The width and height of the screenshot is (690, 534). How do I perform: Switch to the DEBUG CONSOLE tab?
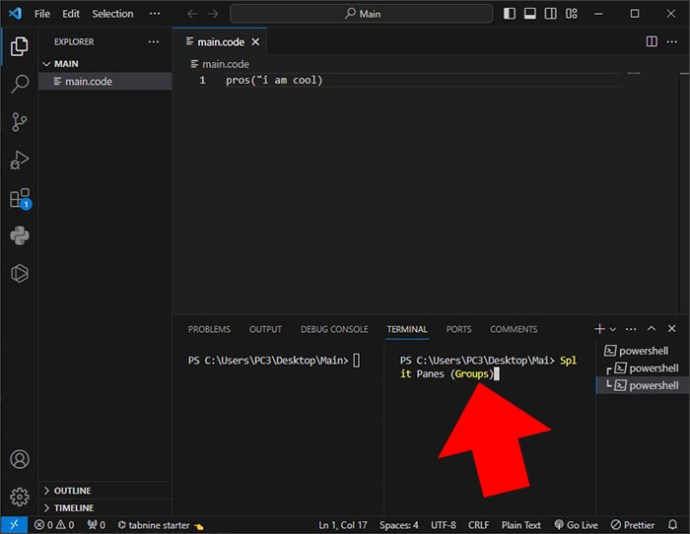(334, 329)
